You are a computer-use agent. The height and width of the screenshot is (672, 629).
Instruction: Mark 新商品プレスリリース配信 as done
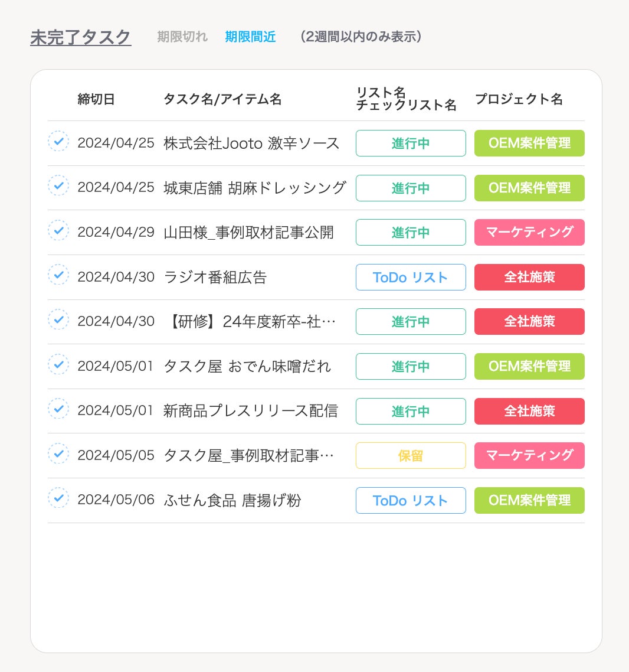tap(58, 409)
